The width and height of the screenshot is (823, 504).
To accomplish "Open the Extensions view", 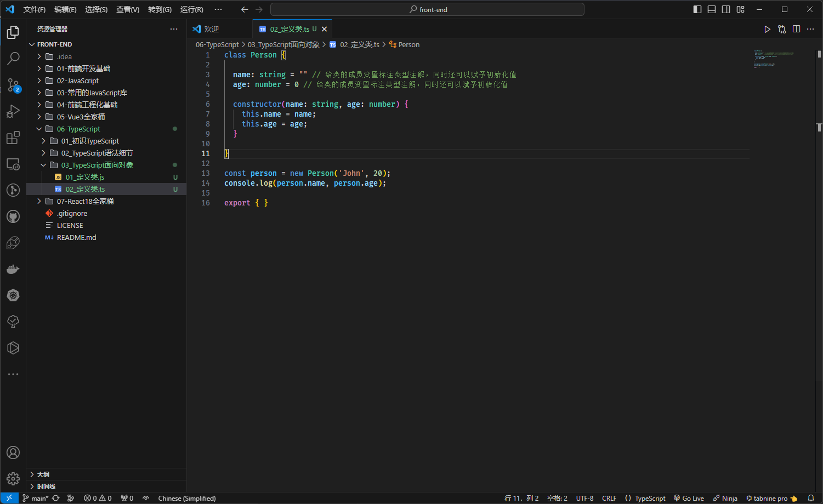I will tap(13, 138).
